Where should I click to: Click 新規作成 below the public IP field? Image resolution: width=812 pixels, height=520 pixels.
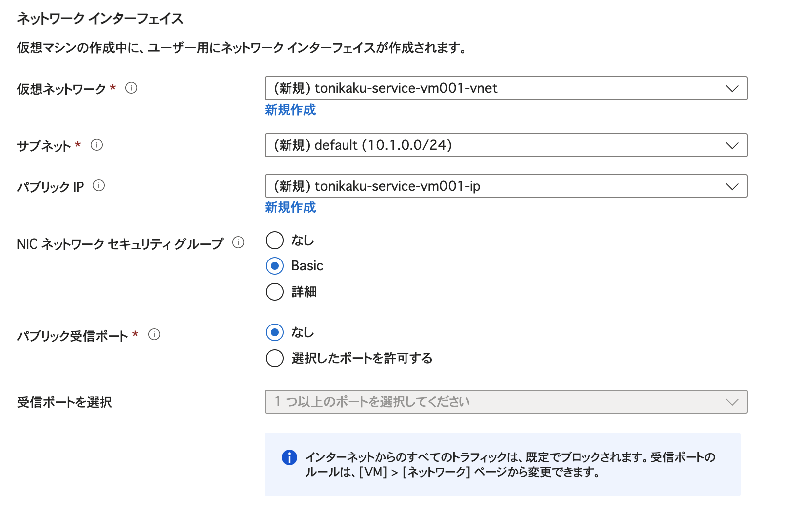[290, 208]
